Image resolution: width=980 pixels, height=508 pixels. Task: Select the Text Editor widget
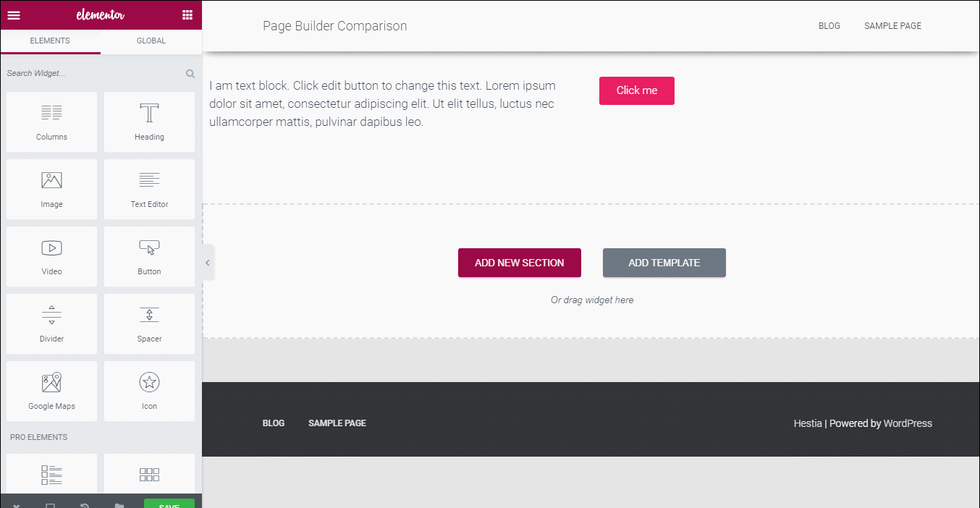pos(149,189)
